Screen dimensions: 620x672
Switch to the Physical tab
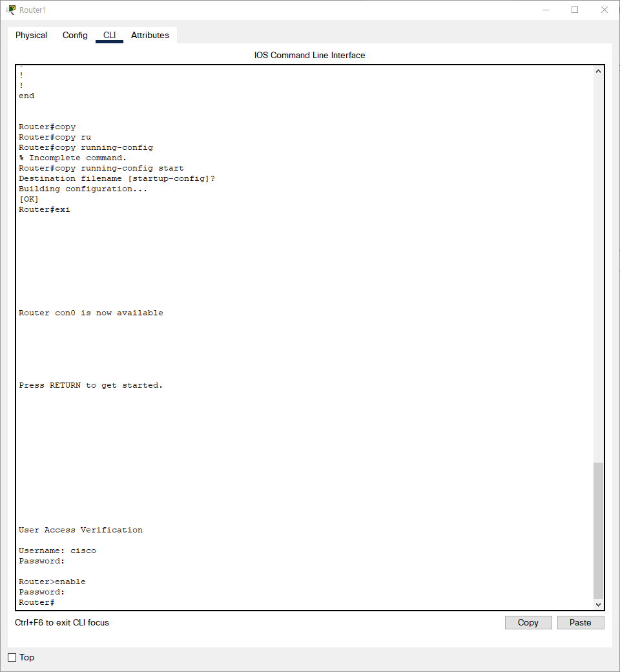[x=31, y=35]
